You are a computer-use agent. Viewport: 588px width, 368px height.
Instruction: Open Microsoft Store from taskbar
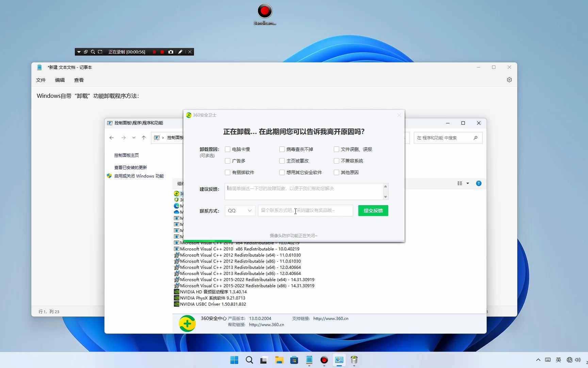pos(294,360)
